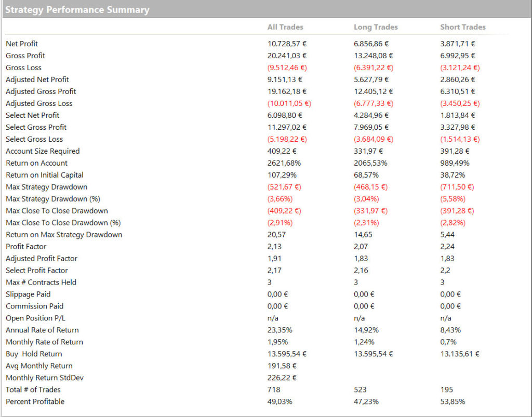The height and width of the screenshot is (417, 532).
Task: Click annual rate of return 23,35%
Action: (280, 330)
